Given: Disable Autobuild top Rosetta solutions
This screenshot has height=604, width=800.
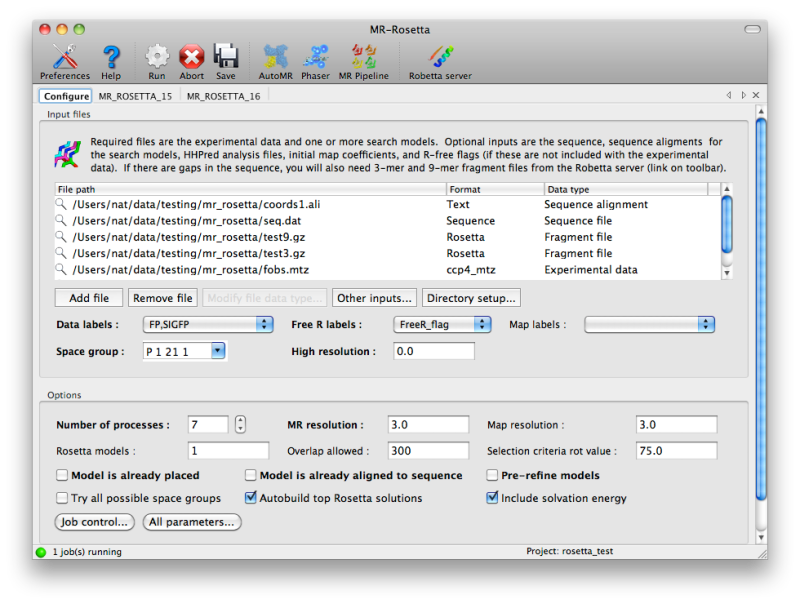Looking at the screenshot, I should pos(250,497).
